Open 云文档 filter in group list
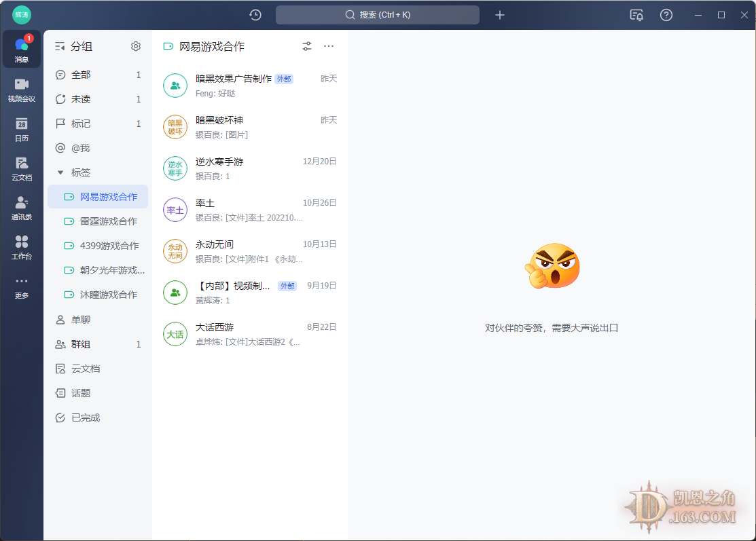The width and height of the screenshot is (756, 541). coord(98,369)
